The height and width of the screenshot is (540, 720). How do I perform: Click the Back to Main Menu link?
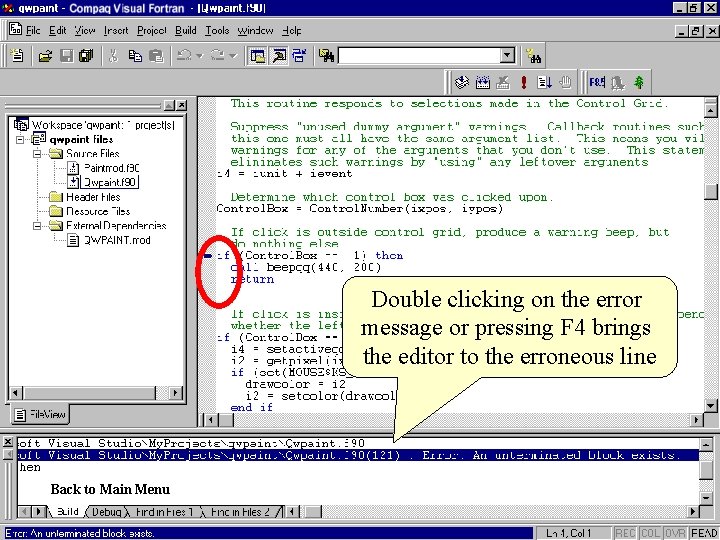coord(110,489)
